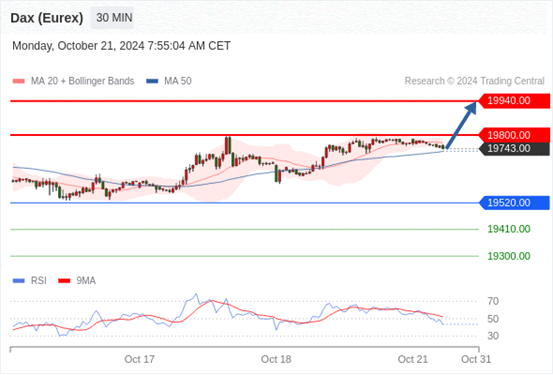
Task: Click the 19410.00 support level label
Action: 509,229
